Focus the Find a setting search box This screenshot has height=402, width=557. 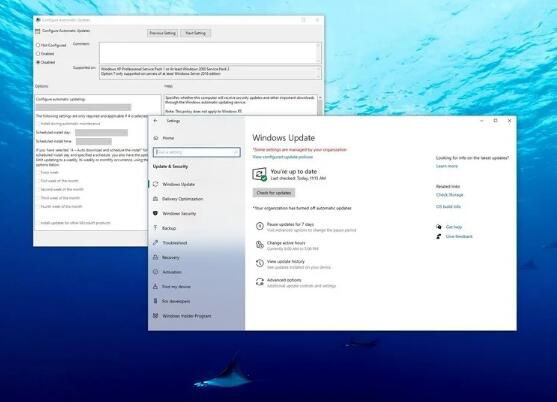(x=197, y=152)
